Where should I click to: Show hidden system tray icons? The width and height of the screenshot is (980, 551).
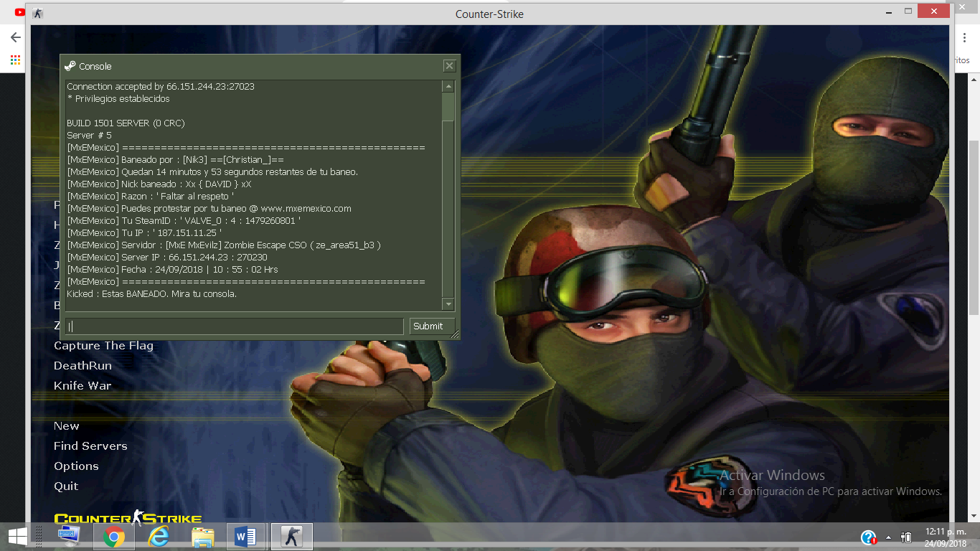889,537
